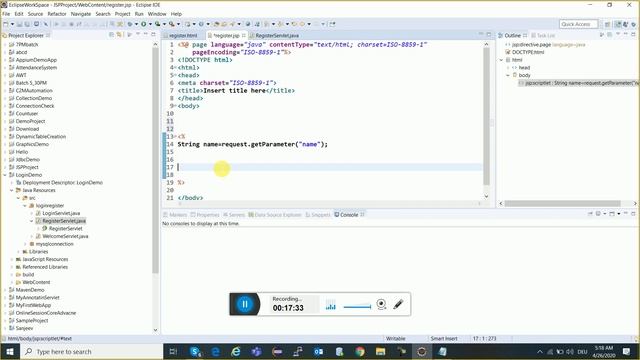Open the Window menu
The image size is (640, 360).
157,14
